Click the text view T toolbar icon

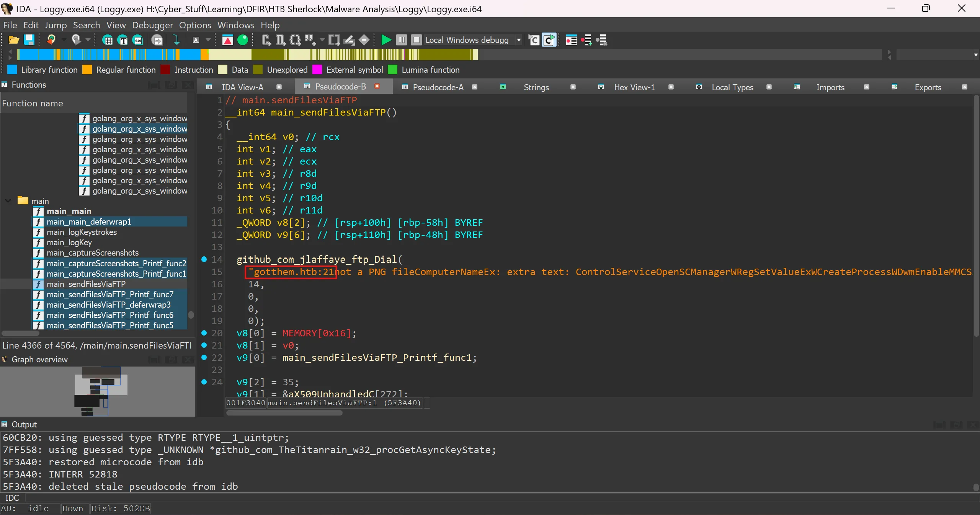[x=123, y=40]
